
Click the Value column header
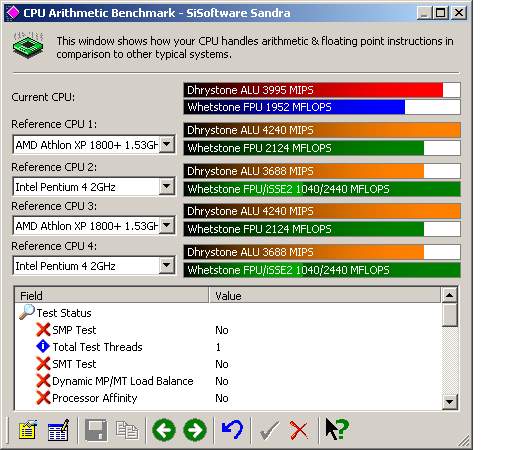coord(325,295)
